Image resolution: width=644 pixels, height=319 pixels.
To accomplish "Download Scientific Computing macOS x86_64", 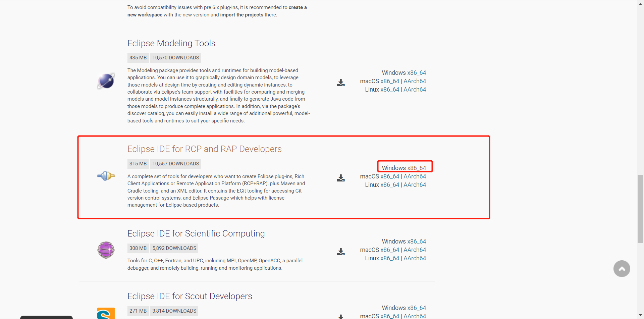I will click(x=390, y=250).
